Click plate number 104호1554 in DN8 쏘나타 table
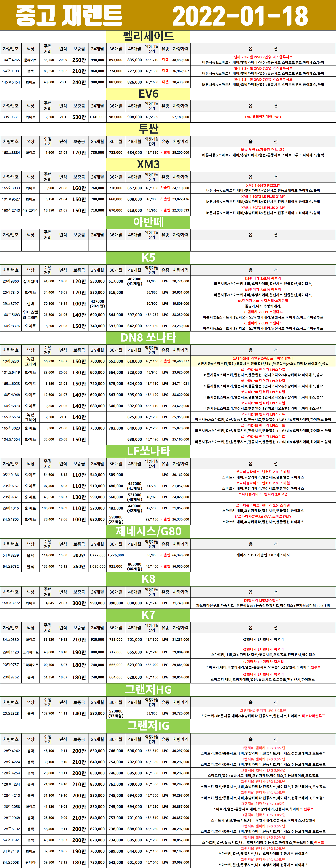Viewport: 336px width, 868px height. (x=11, y=439)
